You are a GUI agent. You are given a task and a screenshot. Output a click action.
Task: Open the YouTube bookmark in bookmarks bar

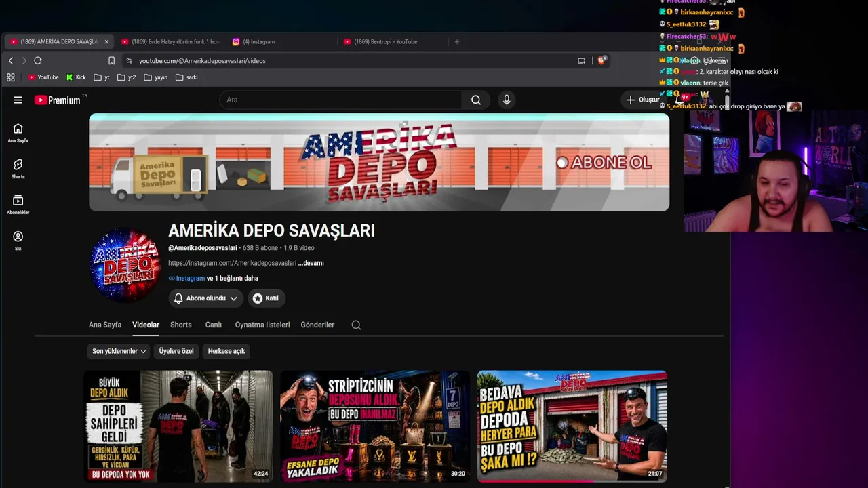(43, 77)
